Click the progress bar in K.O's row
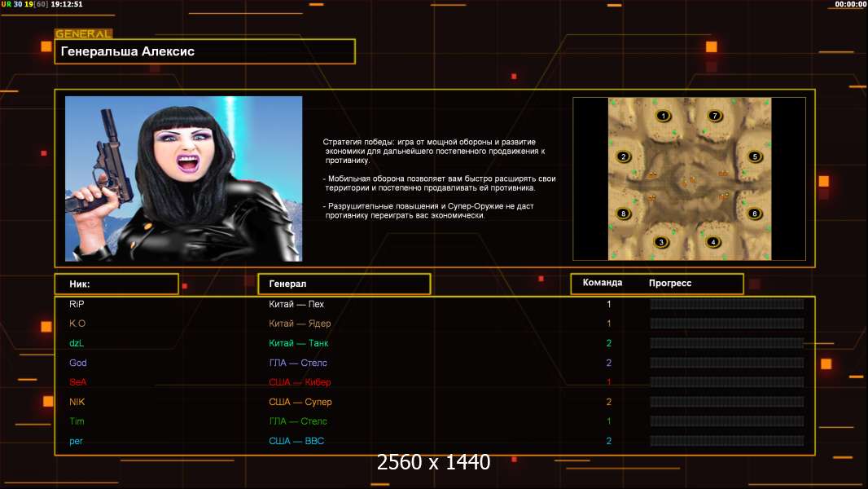Image resolution: width=868 pixels, height=489 pixels. [x=727, y=324]
